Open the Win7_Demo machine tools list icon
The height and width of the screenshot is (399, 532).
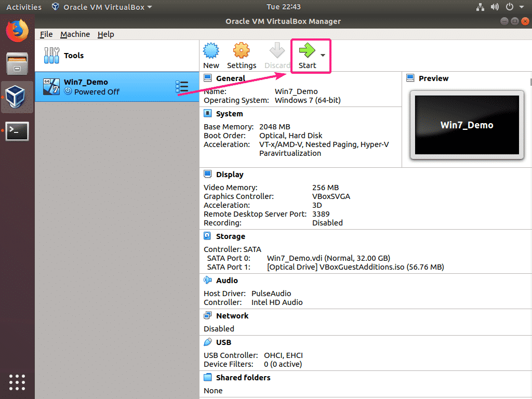(x=182, y=87)
